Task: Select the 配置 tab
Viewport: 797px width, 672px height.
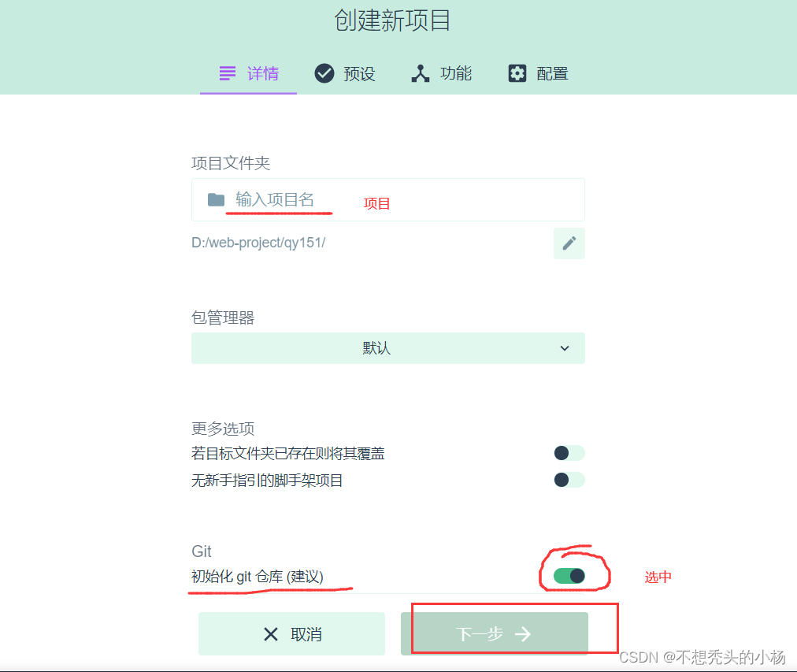Action: 538,74
